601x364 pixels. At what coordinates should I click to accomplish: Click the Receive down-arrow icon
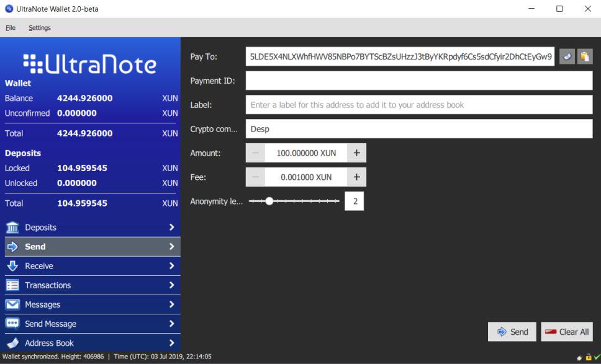pos(12,266)
